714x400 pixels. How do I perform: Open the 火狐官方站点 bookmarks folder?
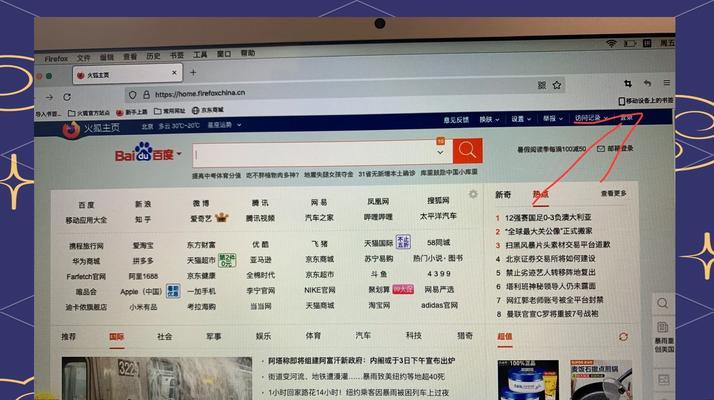pyautogui.click(x=89, y=112)
